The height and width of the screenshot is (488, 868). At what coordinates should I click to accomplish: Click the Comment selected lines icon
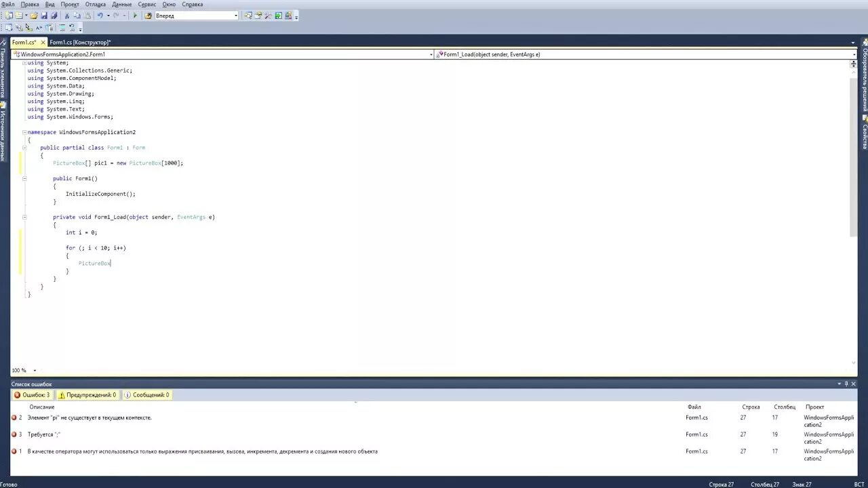coord(62,28)
